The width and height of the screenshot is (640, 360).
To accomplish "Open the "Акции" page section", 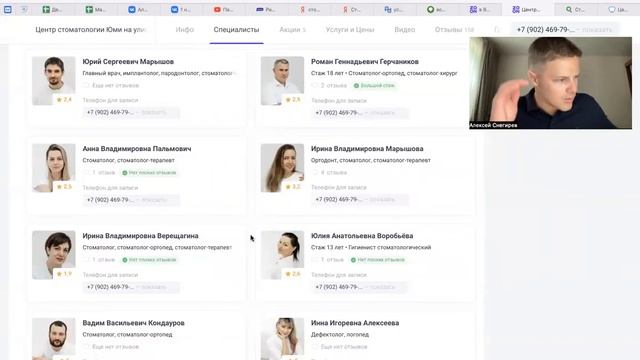I will click(292, 29).
